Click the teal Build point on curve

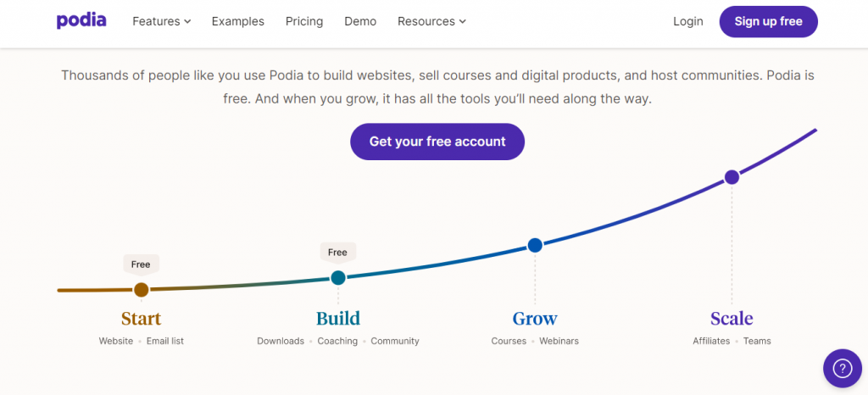(337, 277)
